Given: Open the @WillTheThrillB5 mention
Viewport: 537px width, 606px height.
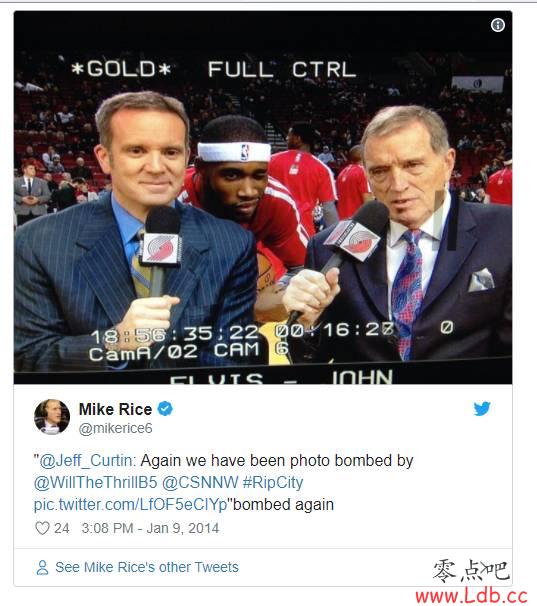Looking at the screenshot, I should point(95,483).
